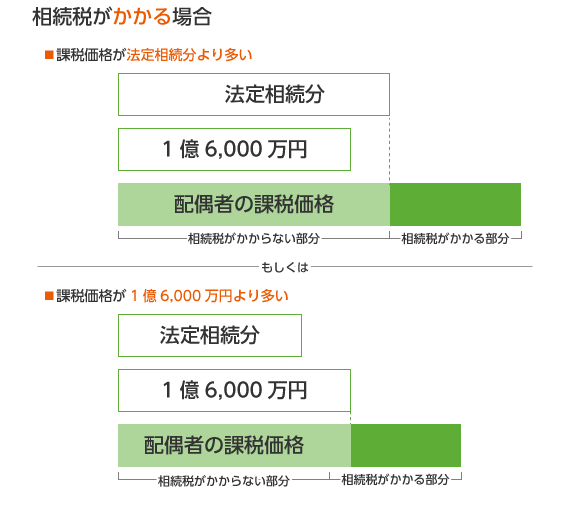Click the lower 法定相続分 box

(x=210, y=335)
